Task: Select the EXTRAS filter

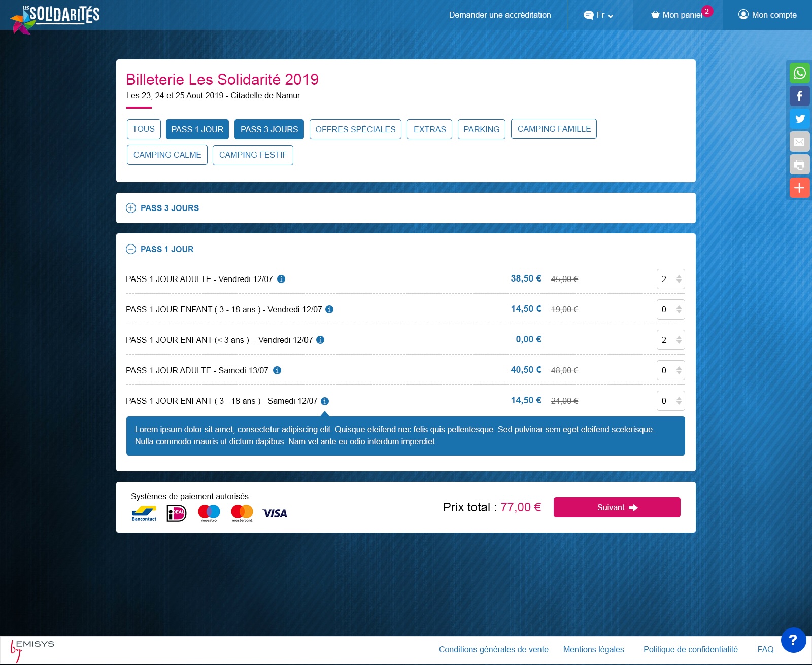Action: [429, 129]
